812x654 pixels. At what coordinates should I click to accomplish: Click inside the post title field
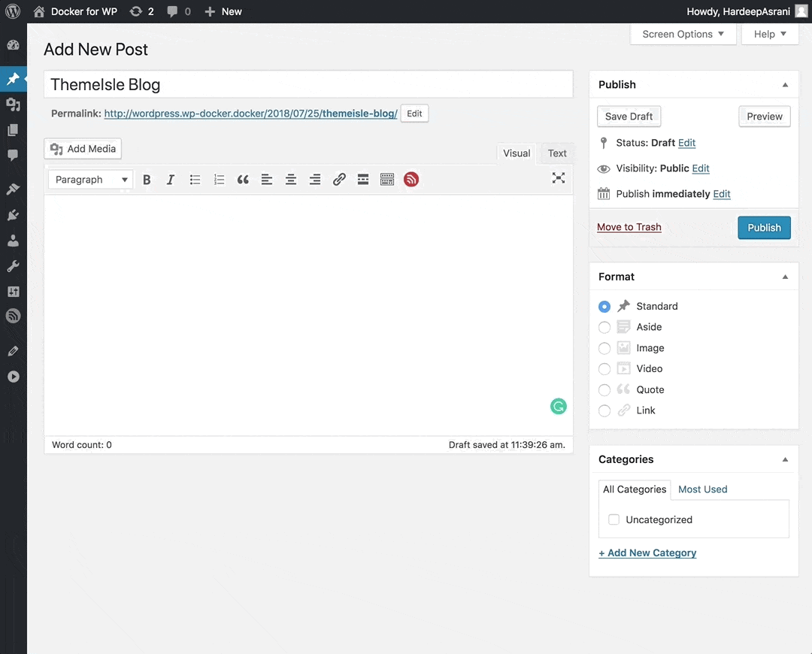(x=308, y=84)
